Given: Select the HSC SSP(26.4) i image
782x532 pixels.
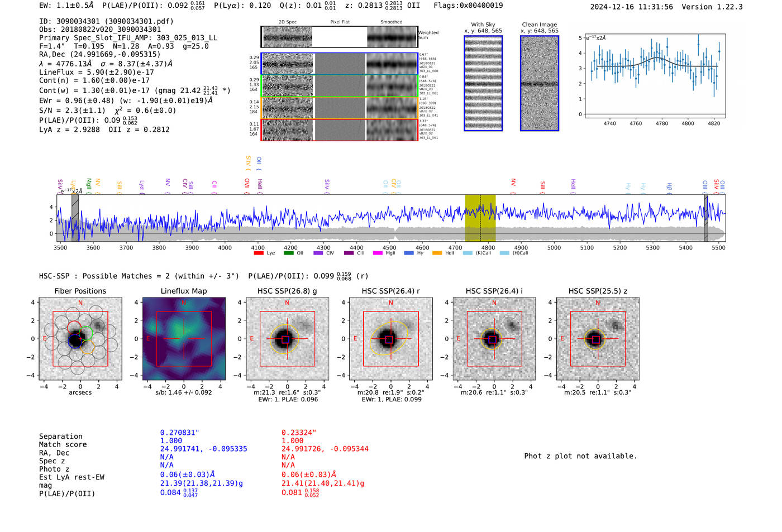Looking at the screenshot, I should click(x=494, y=339).
